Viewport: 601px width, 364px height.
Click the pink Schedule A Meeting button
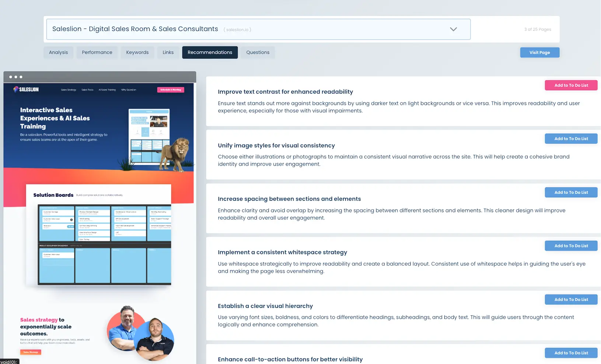[171, 89]
